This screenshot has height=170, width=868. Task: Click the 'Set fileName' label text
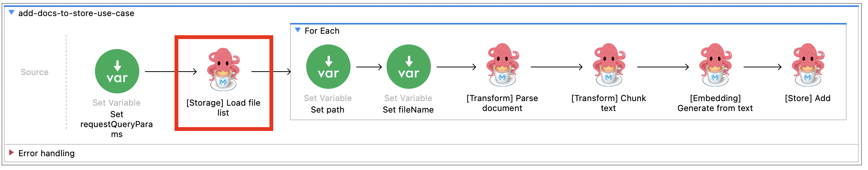click(408, 110)
